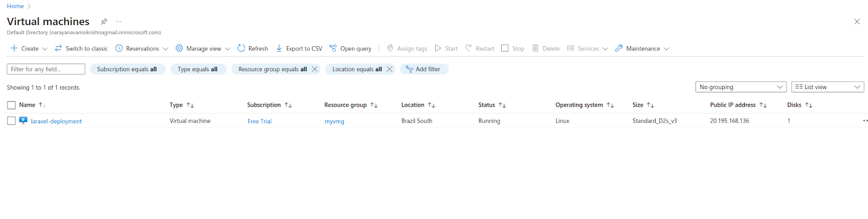The height and width of the screenshot is (219, 868).
Task: Go to Home breadcrumb
Action: (15, 6)
